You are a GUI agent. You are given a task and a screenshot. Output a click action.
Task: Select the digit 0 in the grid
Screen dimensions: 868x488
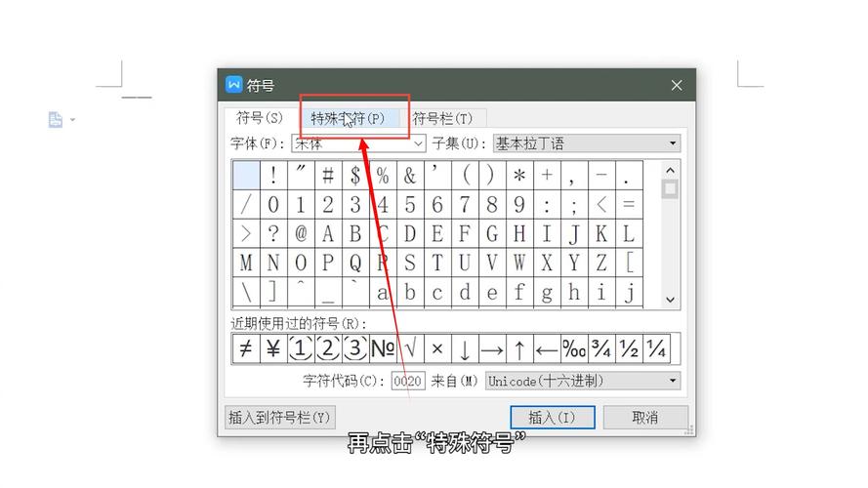pyautogui.click(x=273, y=205)
